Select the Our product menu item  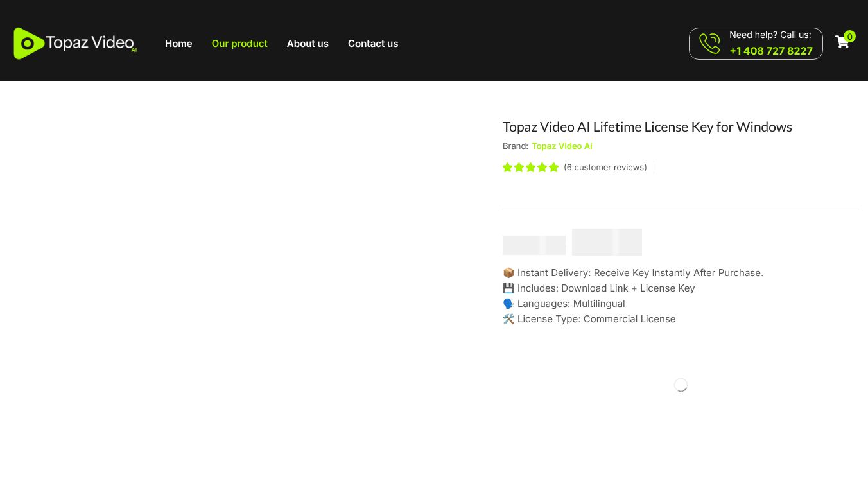point(239,44)
